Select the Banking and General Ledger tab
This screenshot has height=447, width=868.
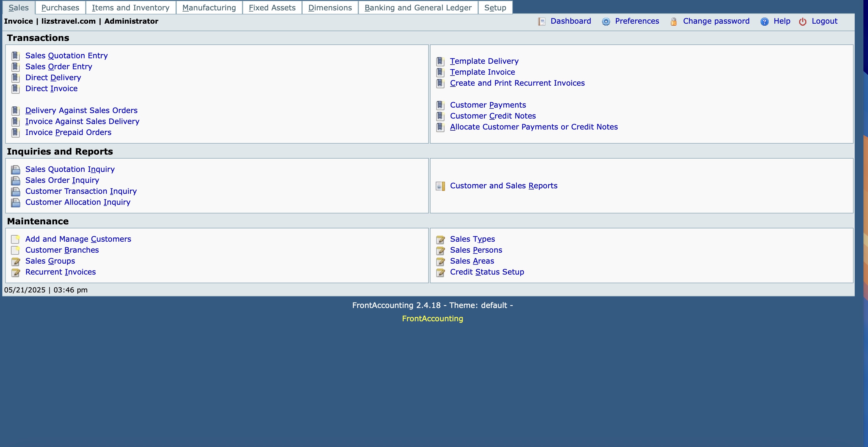(x=418, y=7)
